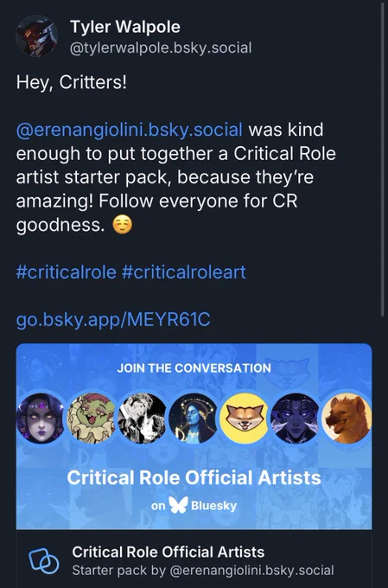388x588 pixels.
Task: Click the Bluesky butterfly logo
Action: click(x=178, y=505)
